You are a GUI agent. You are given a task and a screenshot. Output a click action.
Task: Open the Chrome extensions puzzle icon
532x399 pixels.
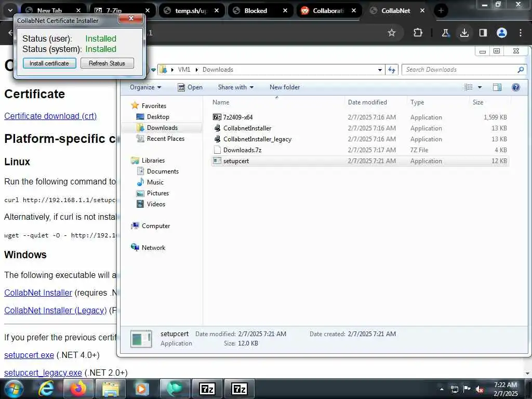tap(418, 33)
